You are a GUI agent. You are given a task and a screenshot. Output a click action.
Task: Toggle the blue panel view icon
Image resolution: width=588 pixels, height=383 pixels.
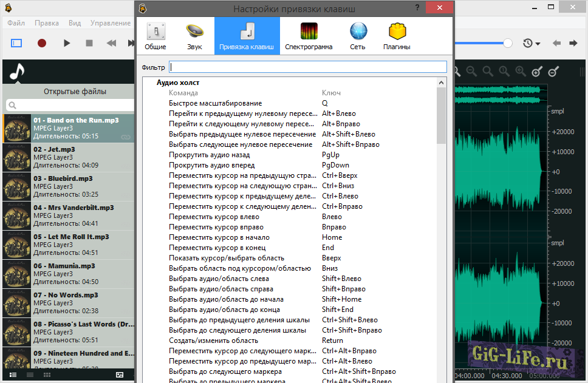(16, 43)
